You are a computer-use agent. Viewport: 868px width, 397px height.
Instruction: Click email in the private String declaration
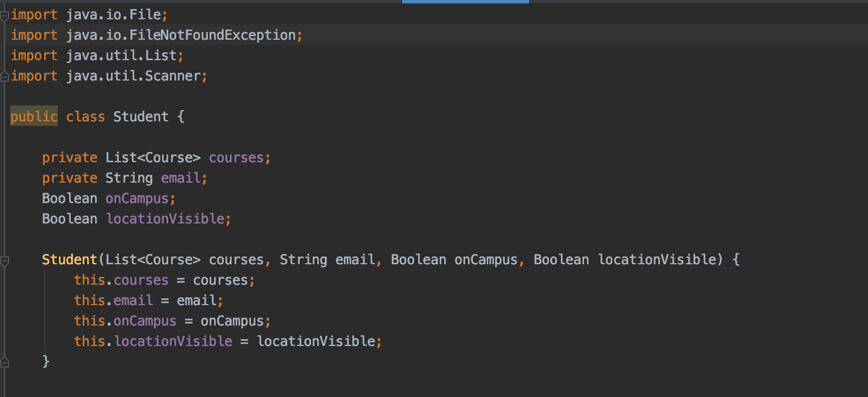coord(181,178)
